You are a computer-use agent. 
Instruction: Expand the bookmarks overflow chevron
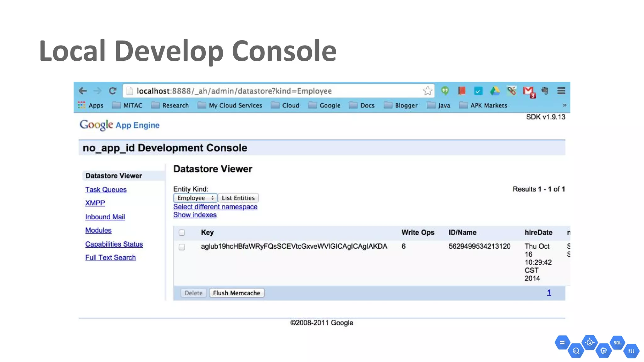564,105
